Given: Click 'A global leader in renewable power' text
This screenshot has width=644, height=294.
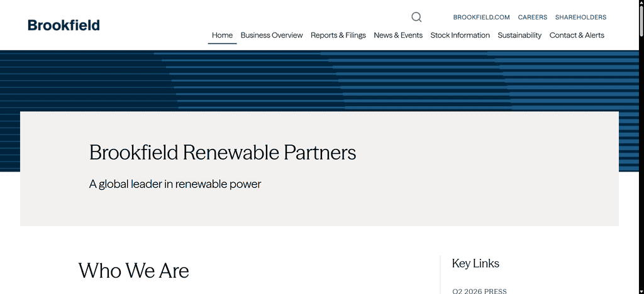Looking at the screenshot, I should 175,184.
